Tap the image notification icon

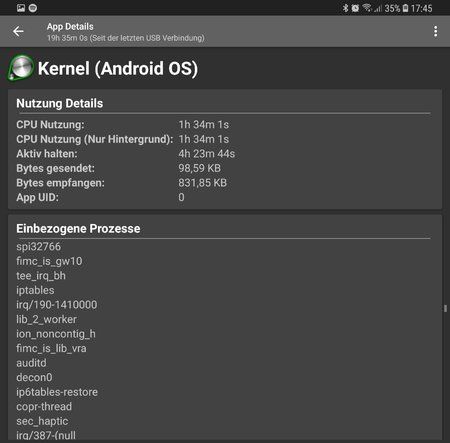point(21,8)
